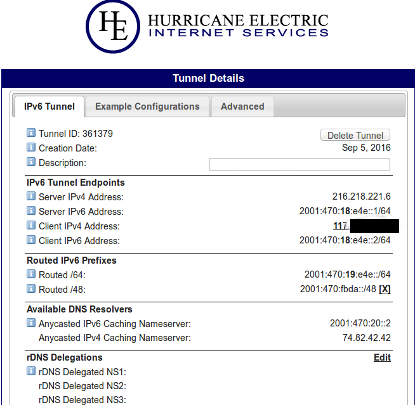Click info icon for Client IPv6 Address
Viewport: 415px width, 405px height.
click(31, 240)
